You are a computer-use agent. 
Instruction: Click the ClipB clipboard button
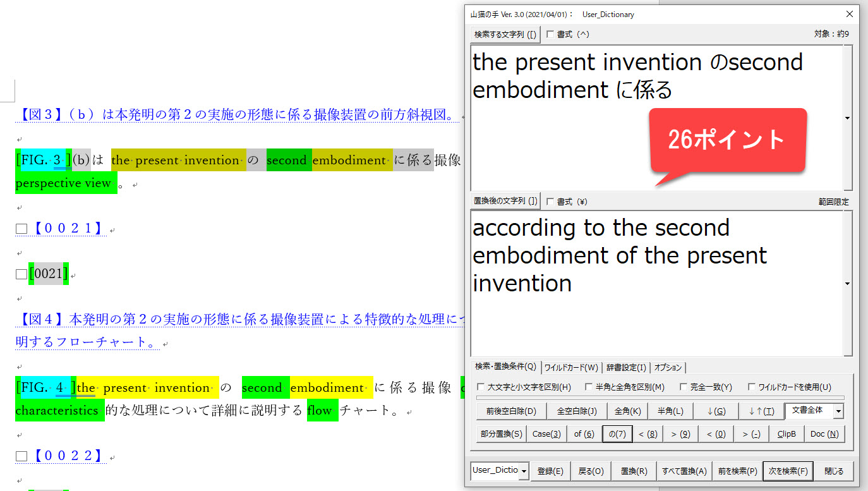coord(786,434)
